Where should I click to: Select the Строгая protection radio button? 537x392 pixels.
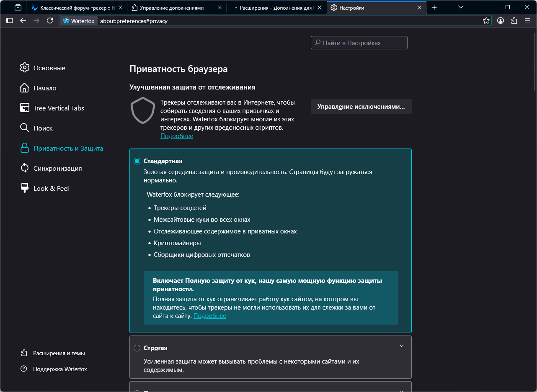(137, 348)
